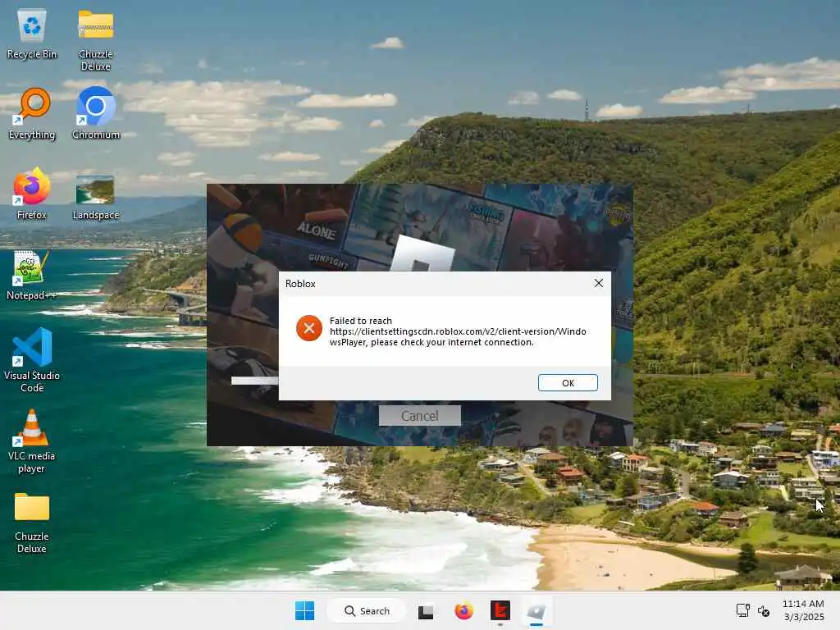Open Task View from the taskbar
The height and width of the screenshot is (630, 840).
[x=426, y=610]
